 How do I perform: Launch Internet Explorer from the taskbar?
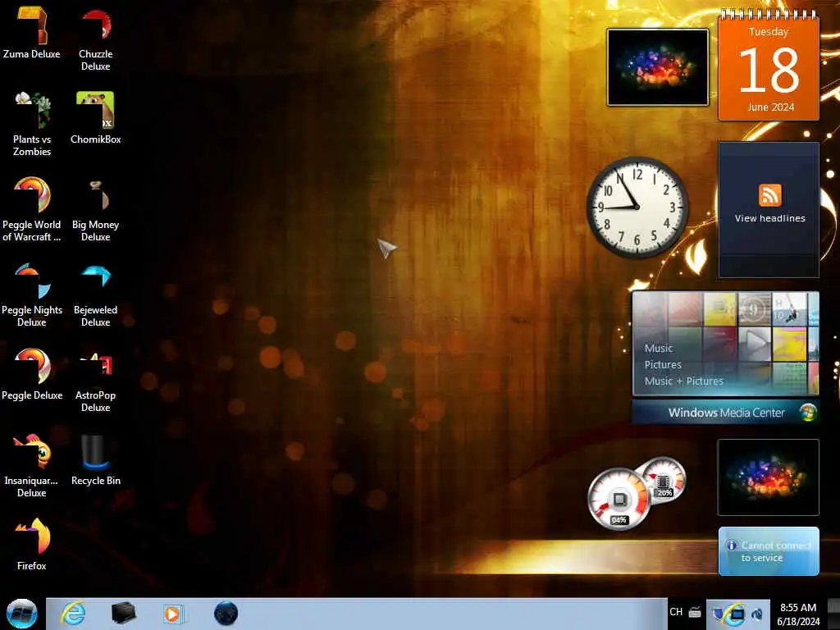[x=73, y=614]
